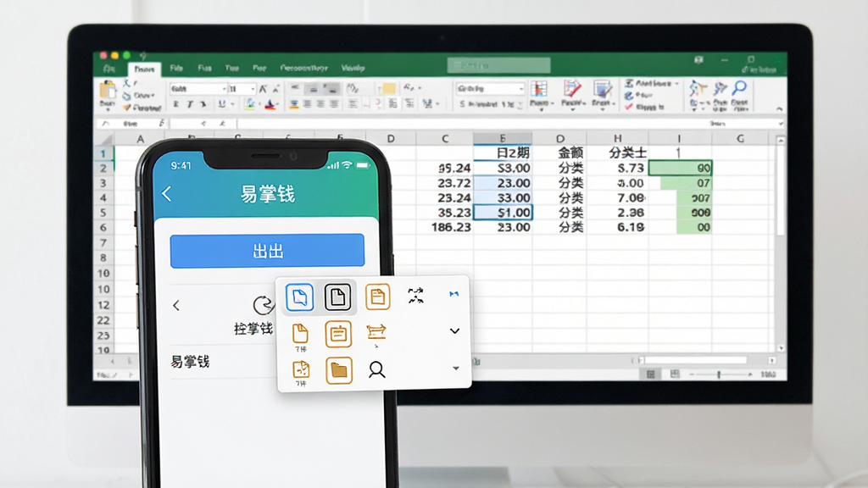
Task: Select cell showing 186.23 in the spreadsheet
Action: click(x=445, y=227)
